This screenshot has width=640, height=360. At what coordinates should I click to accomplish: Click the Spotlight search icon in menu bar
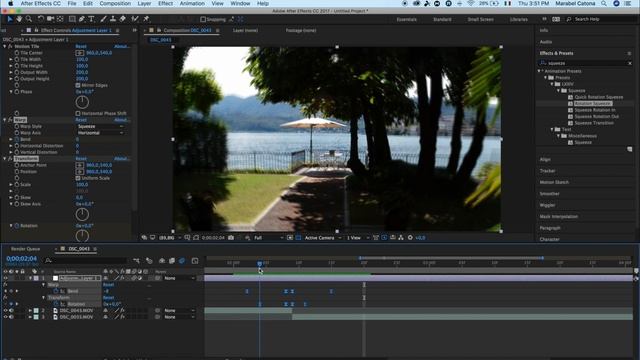click(604, 3)
